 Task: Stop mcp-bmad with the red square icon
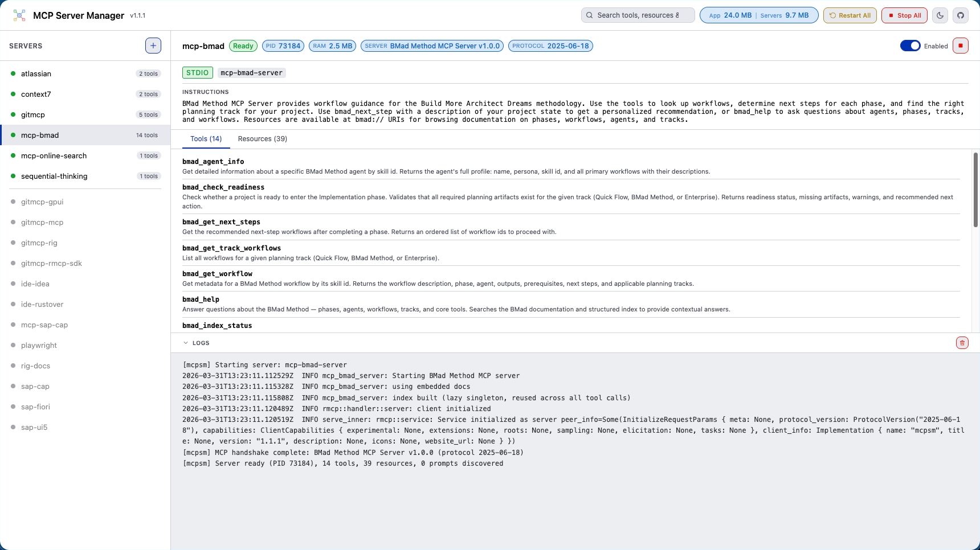(961, 46)
